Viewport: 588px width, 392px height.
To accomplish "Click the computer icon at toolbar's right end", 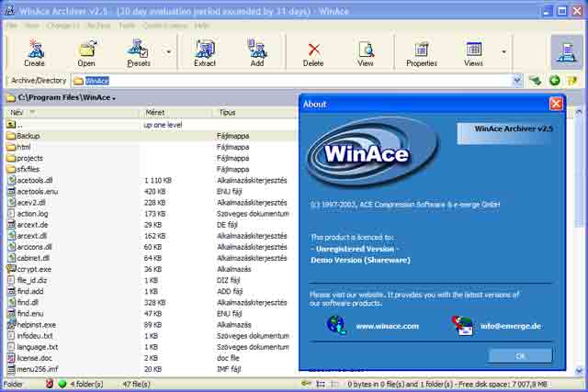I will (567, 52).
